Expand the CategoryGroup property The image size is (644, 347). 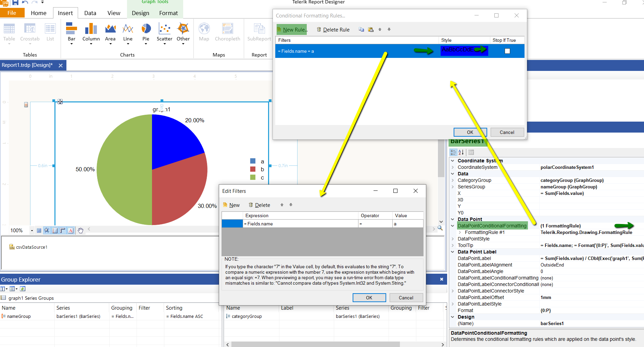(x=453, y=180)
